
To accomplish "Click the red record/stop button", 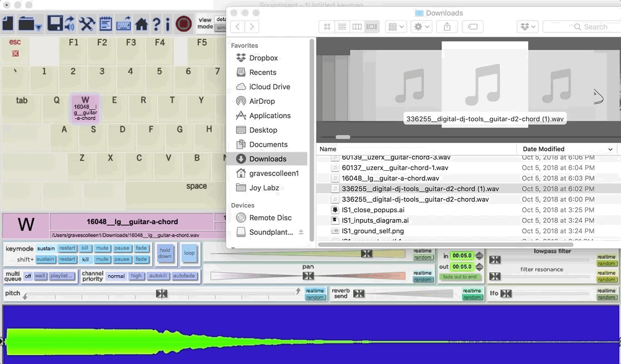I will (x=184, y=24).
